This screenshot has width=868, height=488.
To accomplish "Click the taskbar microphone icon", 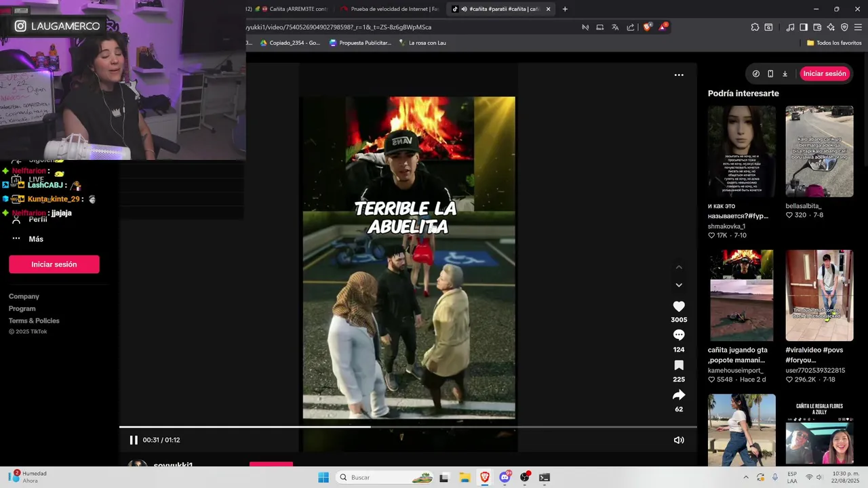I will (x=775, y=477).
